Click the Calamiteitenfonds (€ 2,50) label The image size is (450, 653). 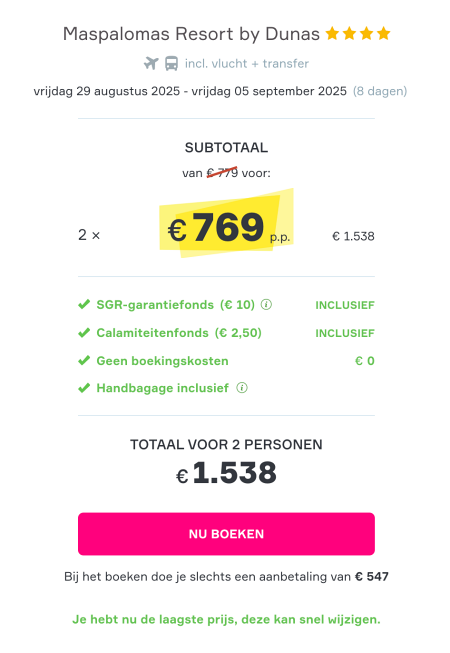coord(179,333)
